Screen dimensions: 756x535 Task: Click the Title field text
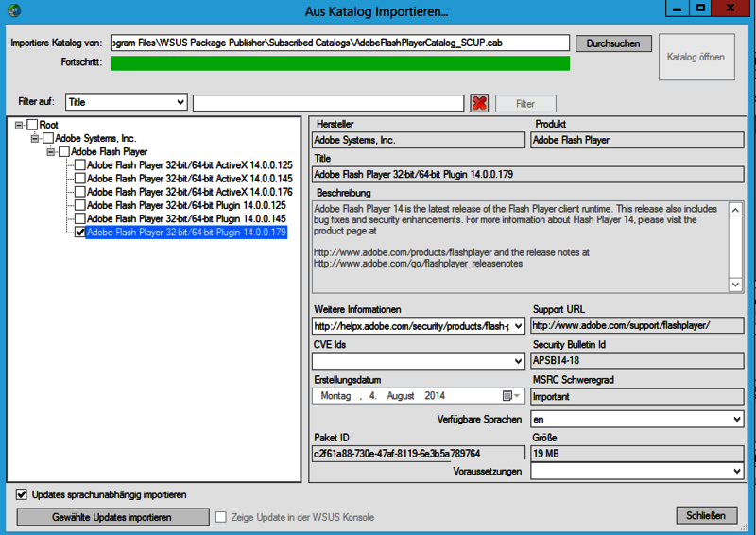[x=528, y=175]
